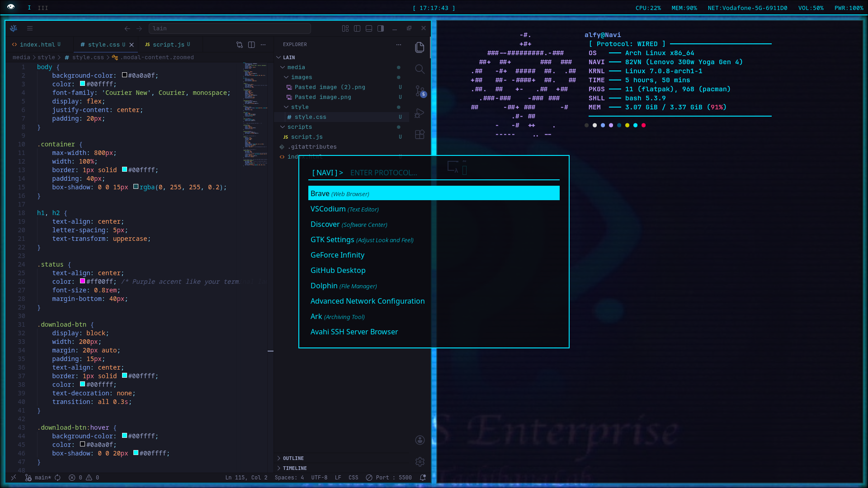Launch Dolphin file manager from the launcher
The width and height of the screenshot is (868, 488).
pos(434,286)
